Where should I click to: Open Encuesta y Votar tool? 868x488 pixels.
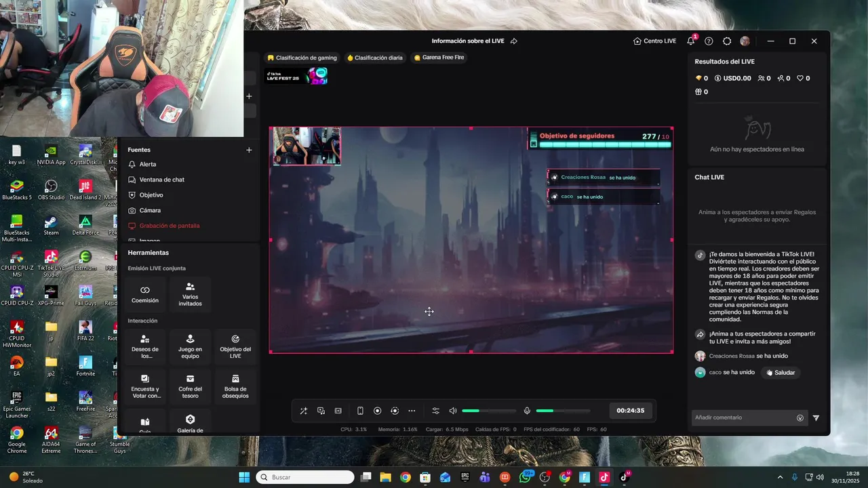tap(145, 386)
